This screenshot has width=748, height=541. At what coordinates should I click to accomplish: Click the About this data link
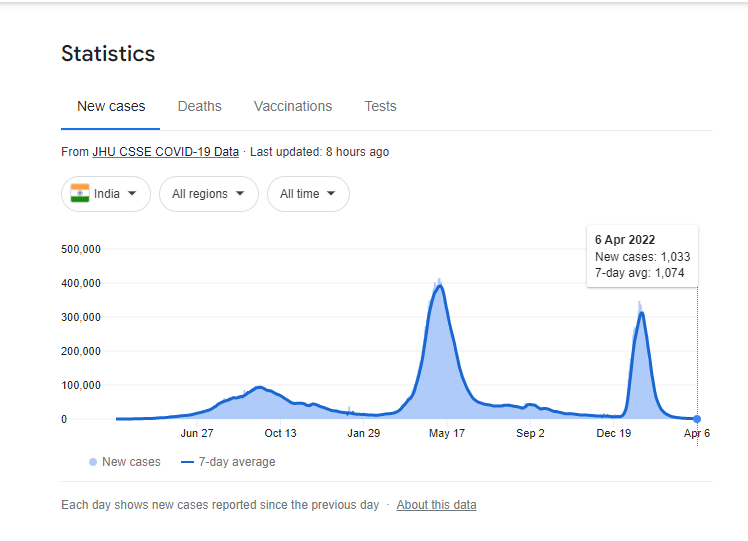point(436,505)
